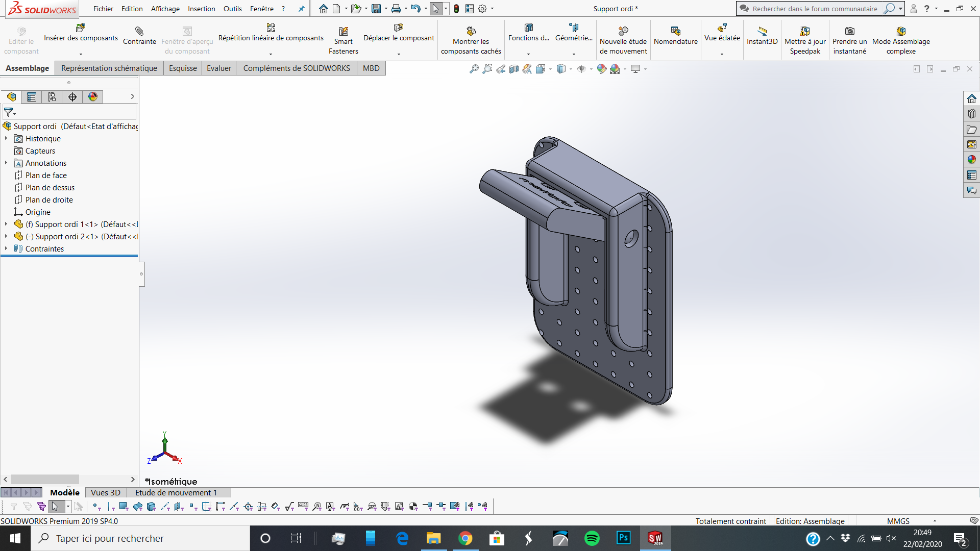Expand the Contraintes folder
This screenshot has width=980, height=551.
tap(6, 249)
